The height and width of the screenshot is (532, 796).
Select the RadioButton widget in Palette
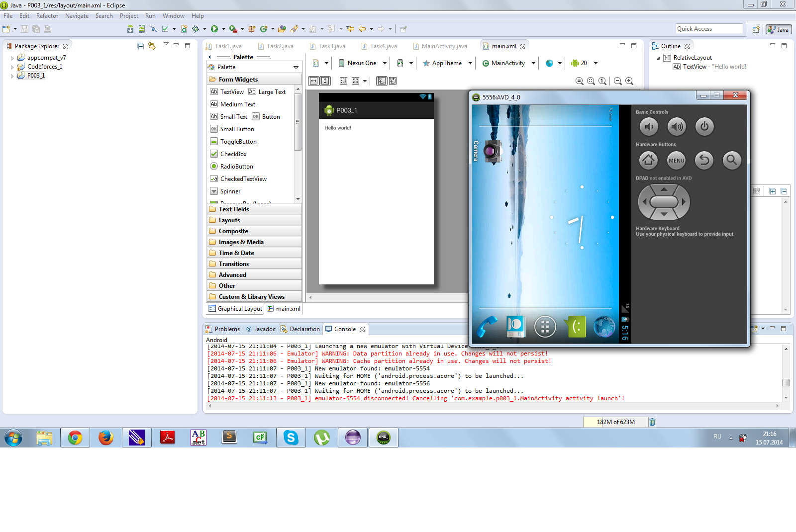[232, 167]
